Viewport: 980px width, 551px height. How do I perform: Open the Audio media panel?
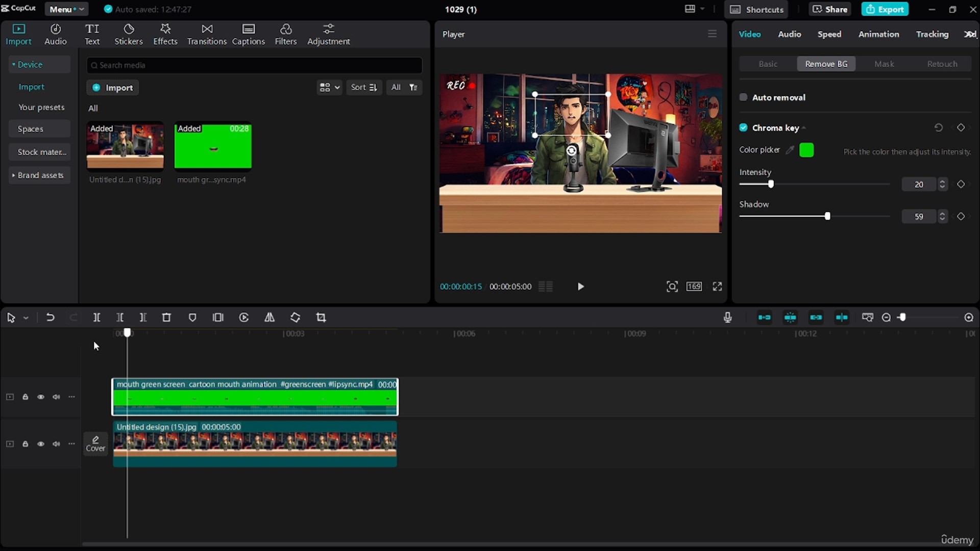[x=55, y=34]
